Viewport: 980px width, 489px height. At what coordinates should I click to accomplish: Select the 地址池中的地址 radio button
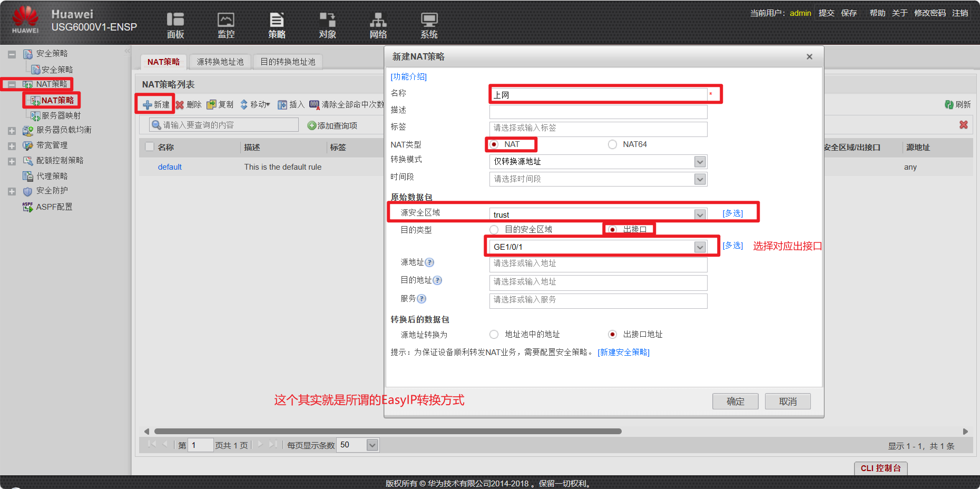494,335
